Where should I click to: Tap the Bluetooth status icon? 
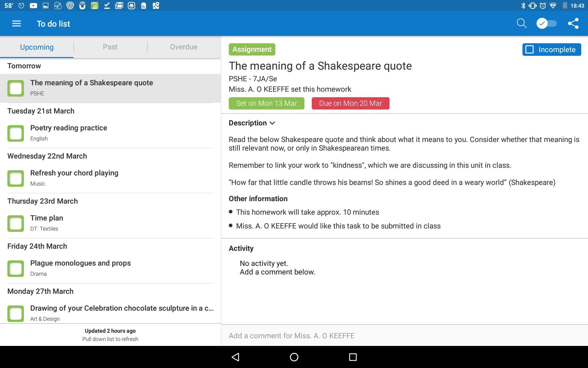coord(523,6)
